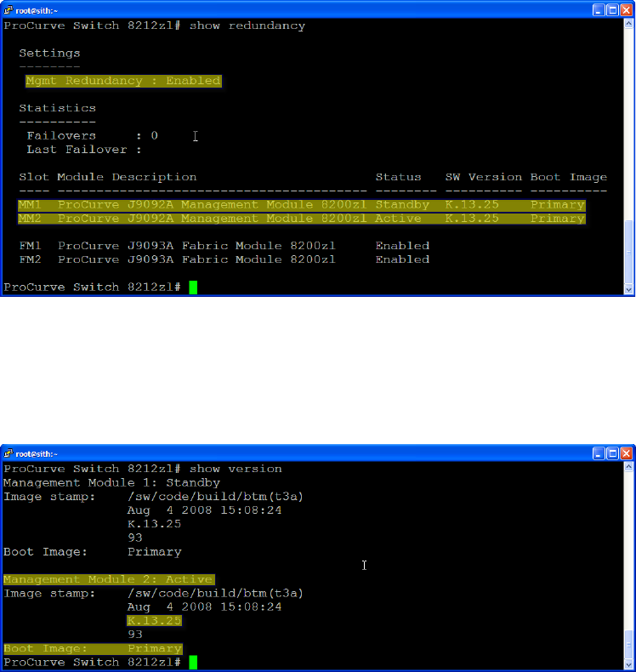Click the bottom window title 'root@sith:~'
This screenshot has height=672, width=636.
point(37,454)
